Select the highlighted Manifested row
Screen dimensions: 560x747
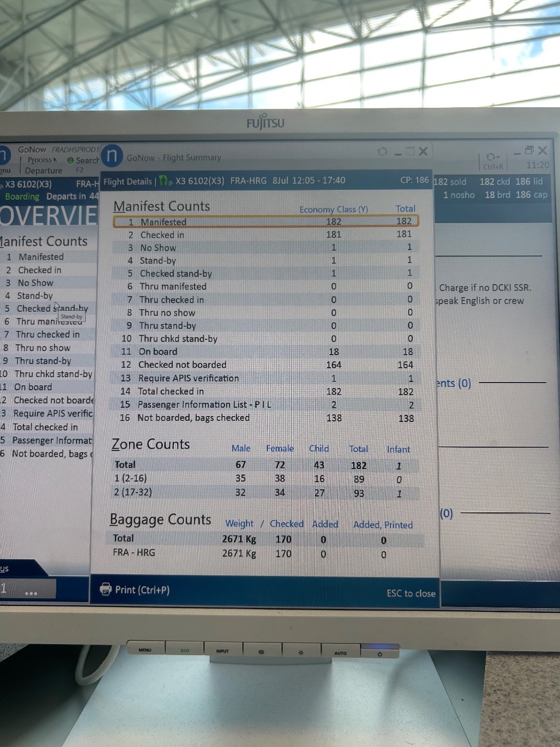coord(266,221)
